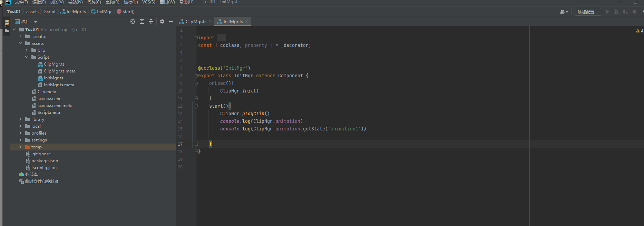Viewport: 644px width, 226px height.
Task: Expand the local folder chevron
Action: pos(20,126)
